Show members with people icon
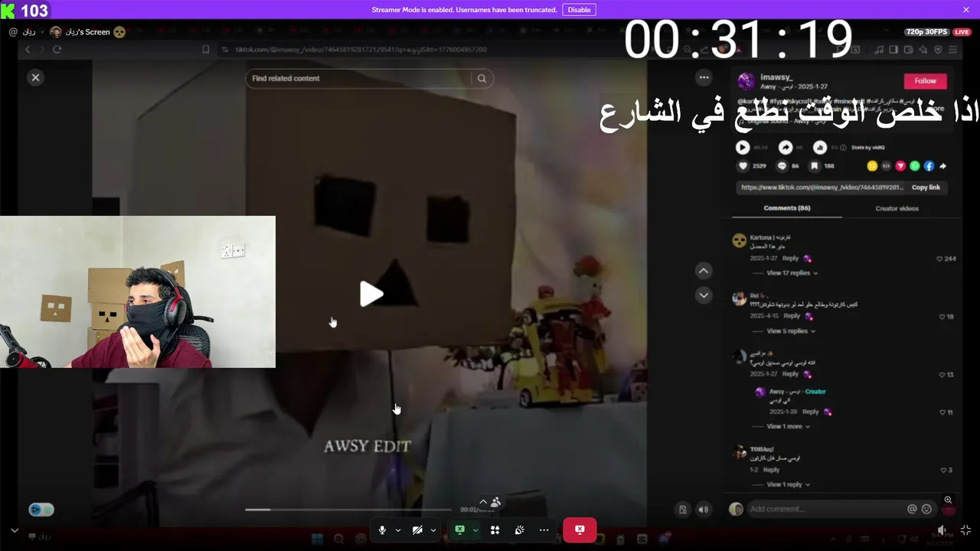Image resolution: width=980 pixels, height=551 pixels. pyautogui.click(x=495, y=503)
